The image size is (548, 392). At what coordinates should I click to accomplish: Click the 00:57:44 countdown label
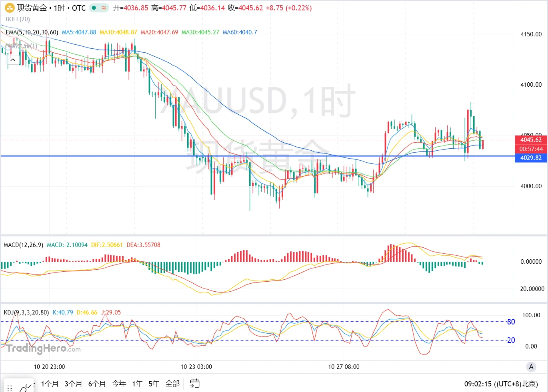click(531, 149)
